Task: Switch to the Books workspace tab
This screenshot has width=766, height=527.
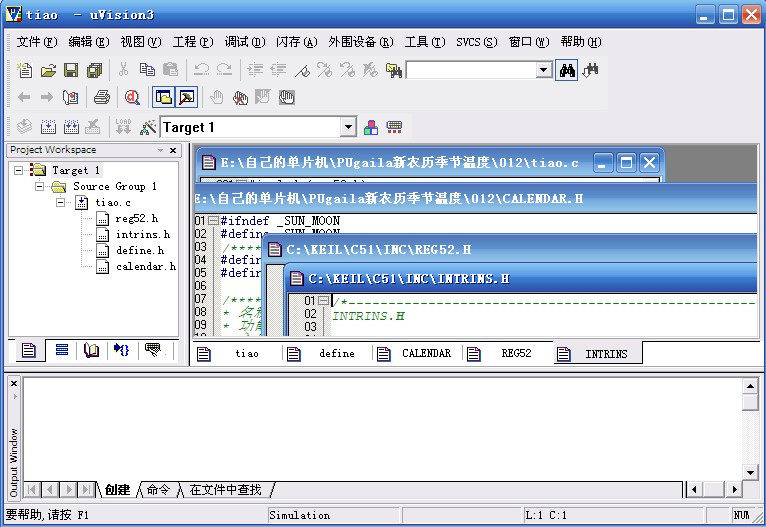Action: coord(91,350)
